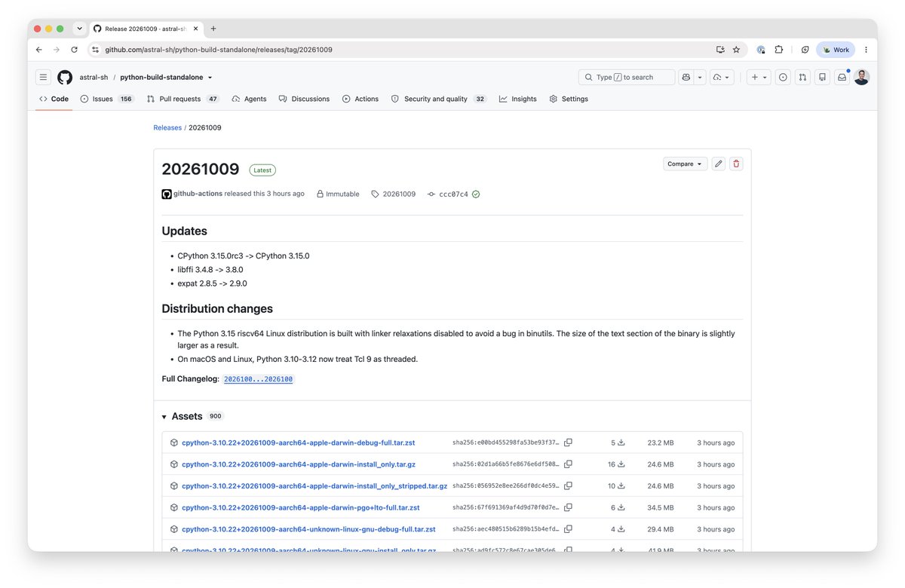The image size is (905, 588).
Task: Open the Insights tab
Action: tap(518, 99)
